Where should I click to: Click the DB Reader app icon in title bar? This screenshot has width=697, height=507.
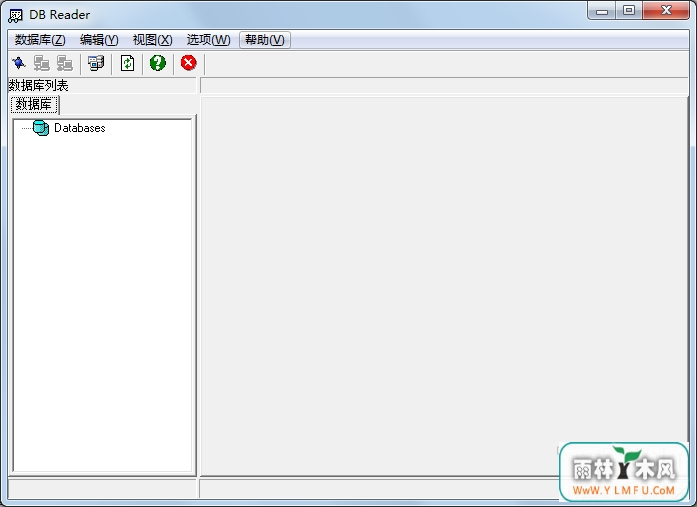[x=16, y=16]
